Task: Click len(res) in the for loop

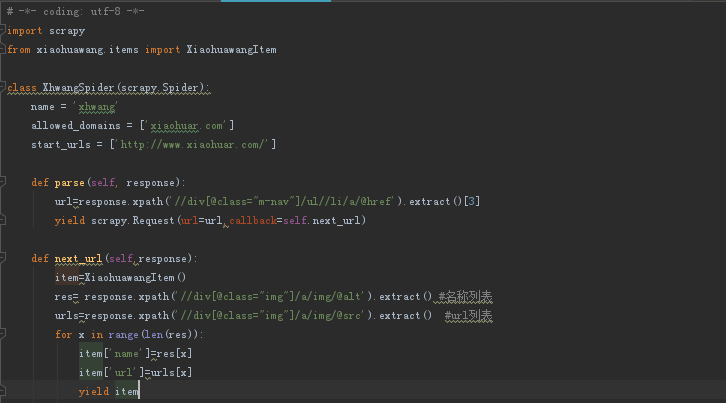Action: click(x=169, y=334)
